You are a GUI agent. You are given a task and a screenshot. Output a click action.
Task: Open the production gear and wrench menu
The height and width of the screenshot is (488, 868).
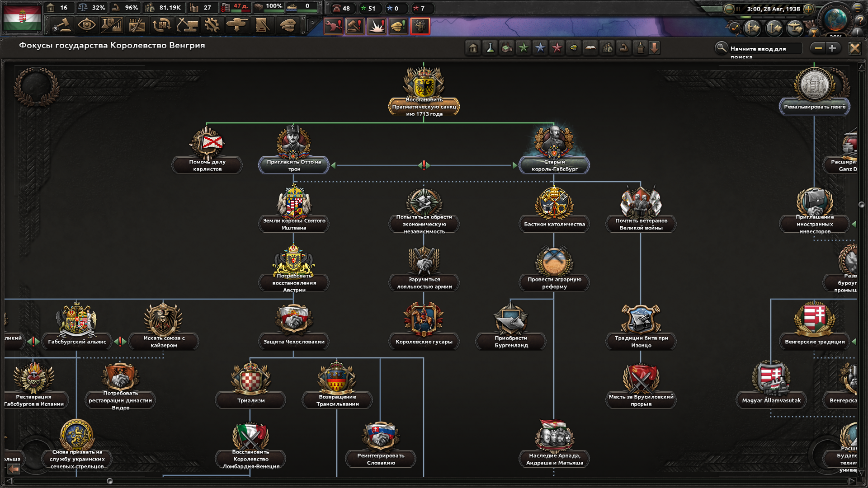point(212,25)
